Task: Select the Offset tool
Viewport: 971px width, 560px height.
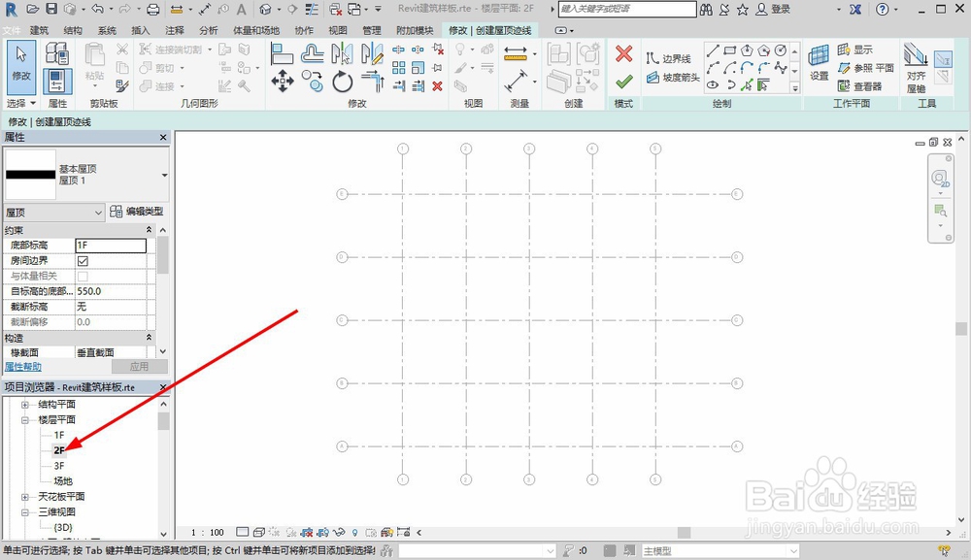Action: pyautogui.click(x=312, y=53)
